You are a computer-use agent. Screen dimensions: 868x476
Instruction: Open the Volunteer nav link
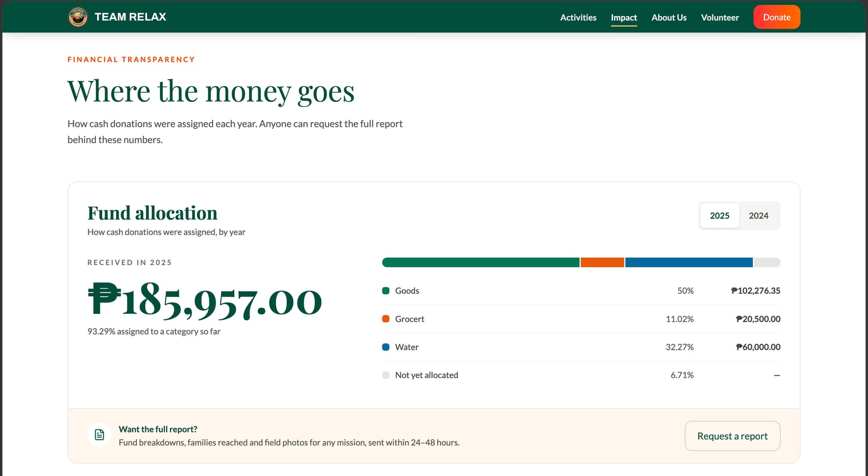tap(720, 17)
